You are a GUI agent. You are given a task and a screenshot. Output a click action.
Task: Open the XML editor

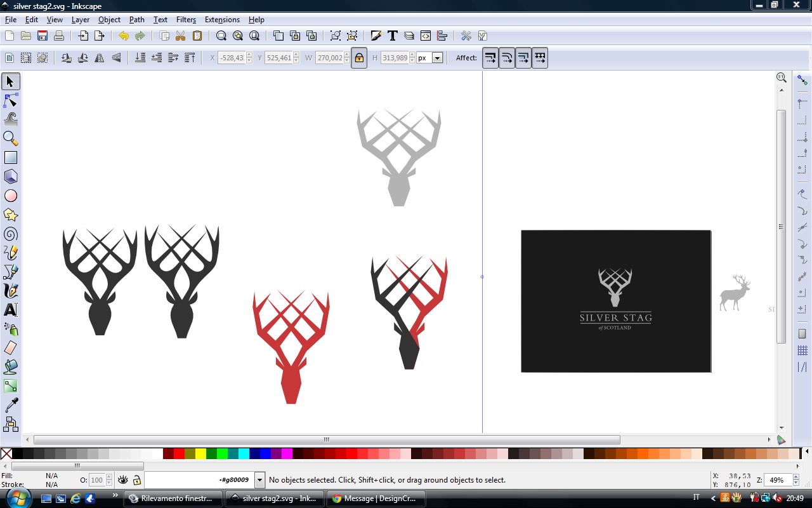coord(425,36)
